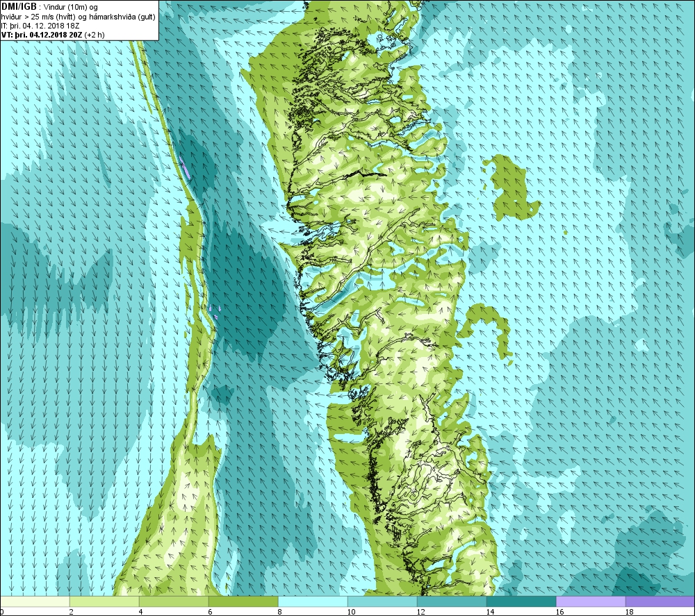
Task: Click the 'VT: þri. 04.12.2018 20Z (+2 h)' line
Action: tap(54, 35)
